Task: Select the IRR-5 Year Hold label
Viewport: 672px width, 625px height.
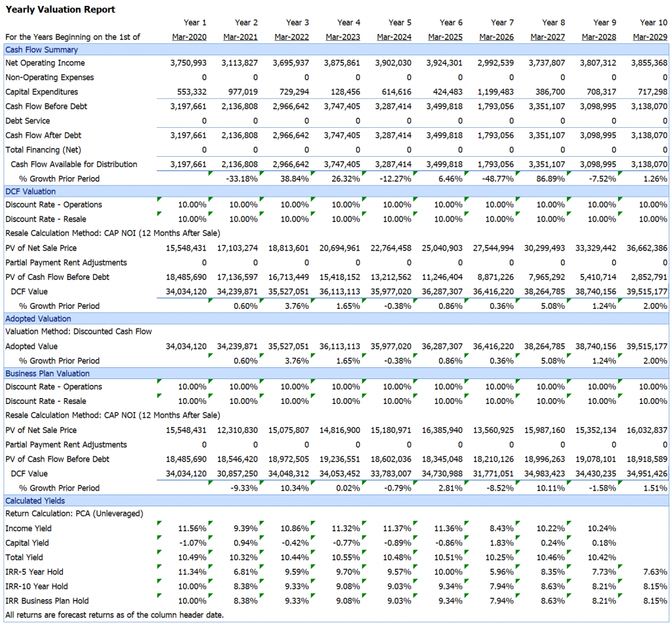Action: [34, 573]
